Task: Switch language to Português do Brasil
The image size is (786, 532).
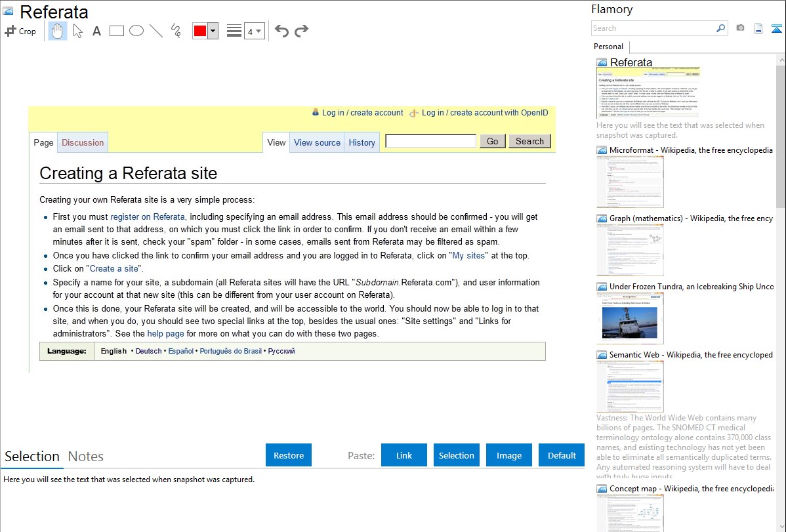Action: pyautogui.click(x=230, y=352)
